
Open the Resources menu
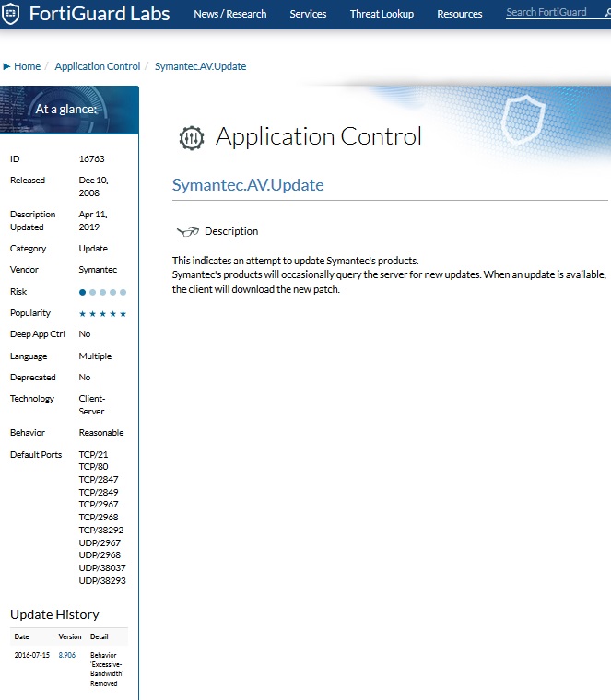pyautogui.click(x=460, y=14)
